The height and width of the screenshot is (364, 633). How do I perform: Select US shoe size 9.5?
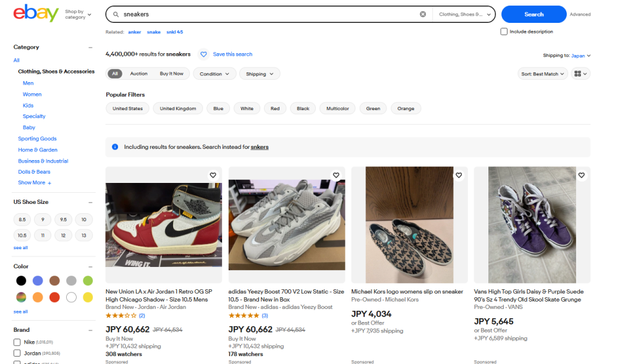click(64, 219)
